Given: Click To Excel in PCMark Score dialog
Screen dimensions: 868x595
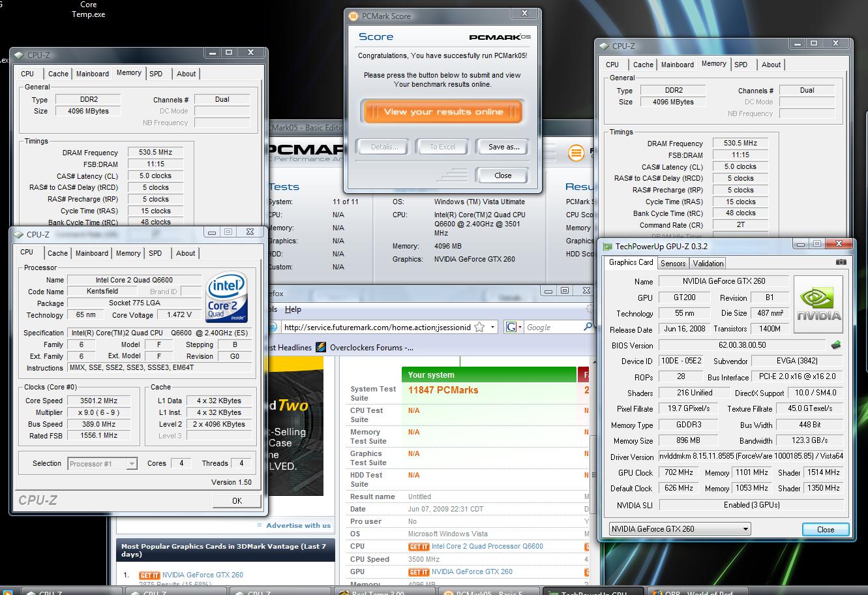Looking at the screenshot, I should pyautogui.click(x=443, y=147).
